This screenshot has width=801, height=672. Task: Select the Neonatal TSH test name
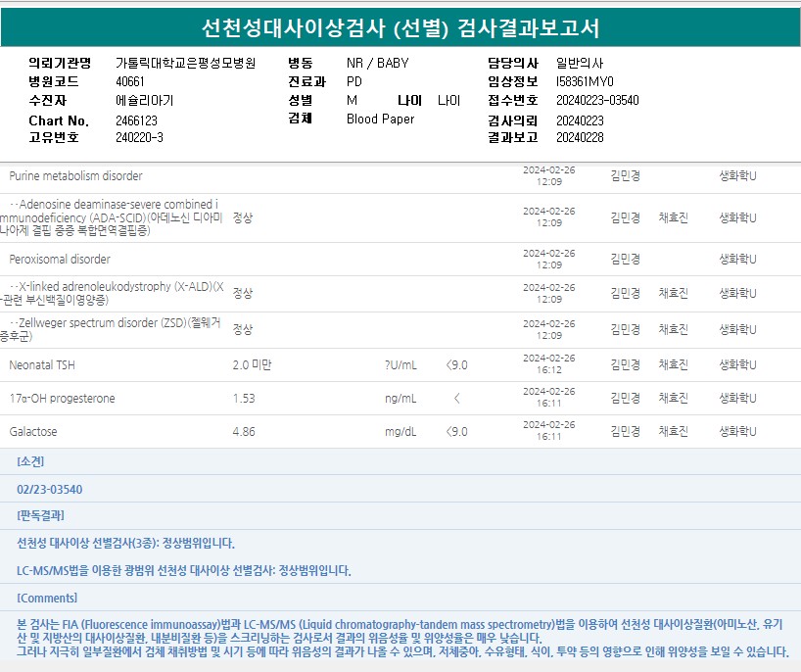pyautogui.click(x=42, y=365)
